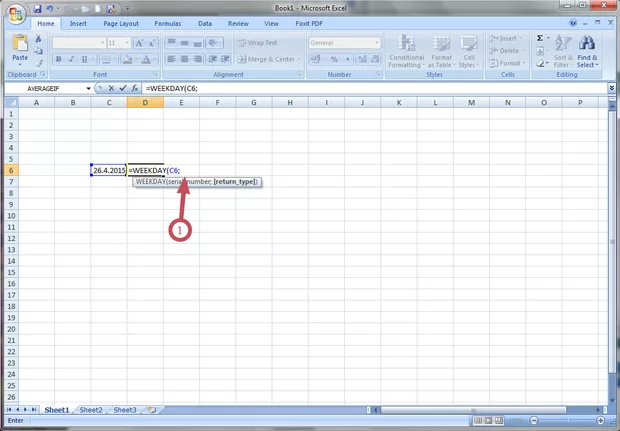Viewport: 620px width, 431px height.
Task: Toggle Bold formatting button
Action: pos(58,59)
